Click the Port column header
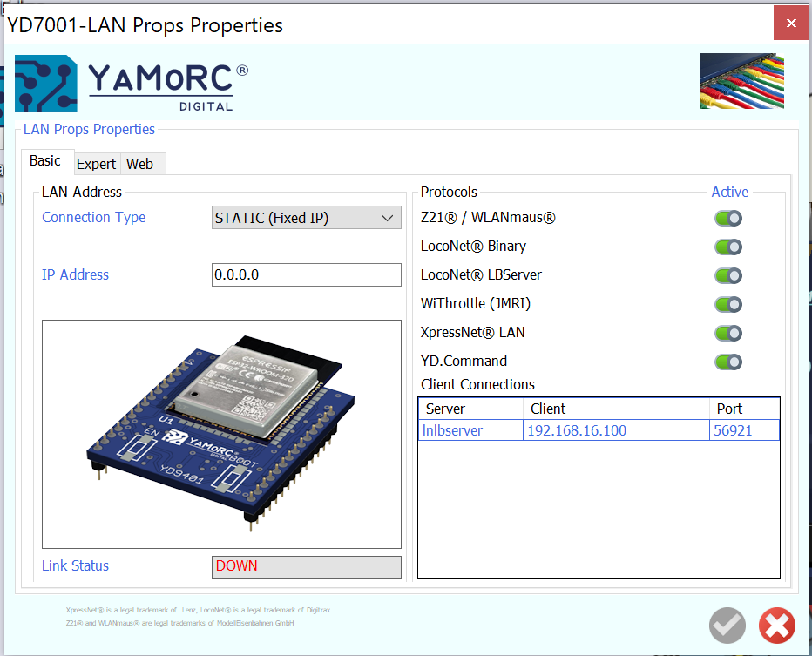This screenshot has width=812, height=656. point(743,409)
